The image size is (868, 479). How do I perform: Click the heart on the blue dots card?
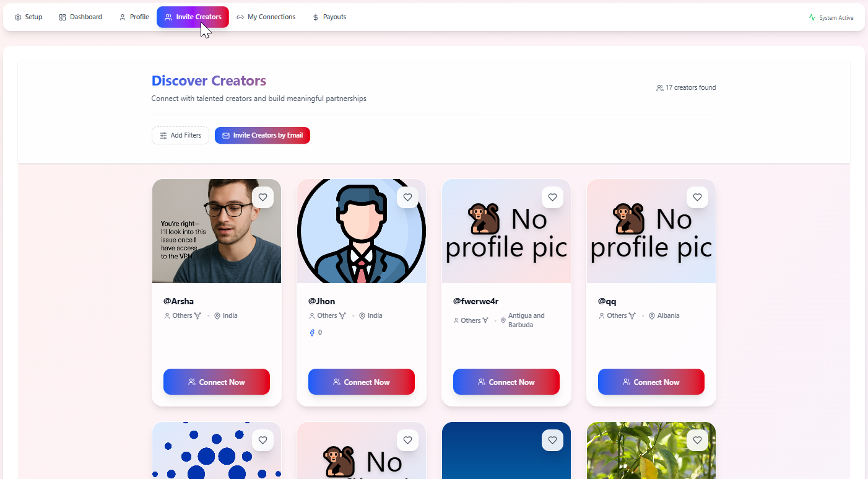pos(263,441)
